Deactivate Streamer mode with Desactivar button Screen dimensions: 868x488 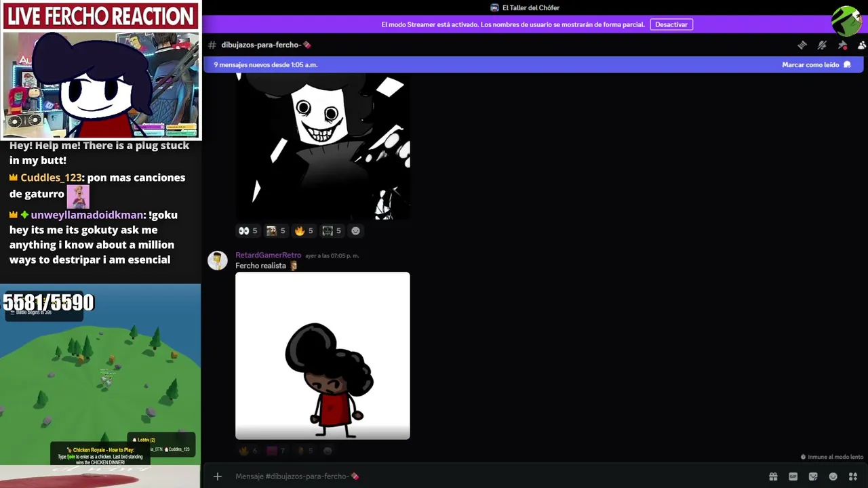tap(671, 24)
